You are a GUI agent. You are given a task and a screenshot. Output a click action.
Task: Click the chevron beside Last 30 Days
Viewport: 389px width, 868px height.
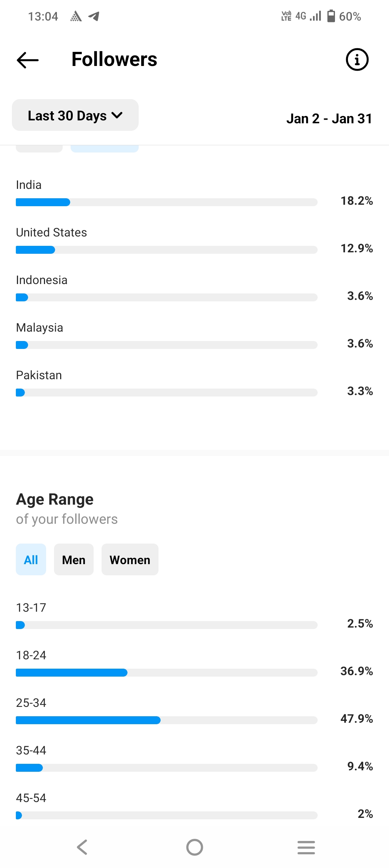click(117, 115)
